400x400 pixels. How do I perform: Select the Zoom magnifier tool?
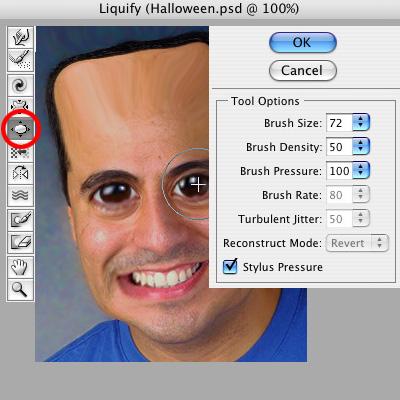coord(21,289)
